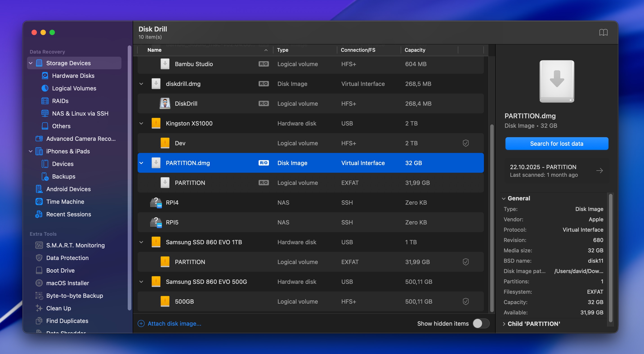This screenshot has height=354, width=644.
Task: Expand the Child 'PARTITION' section
Action: coord(504,323)
